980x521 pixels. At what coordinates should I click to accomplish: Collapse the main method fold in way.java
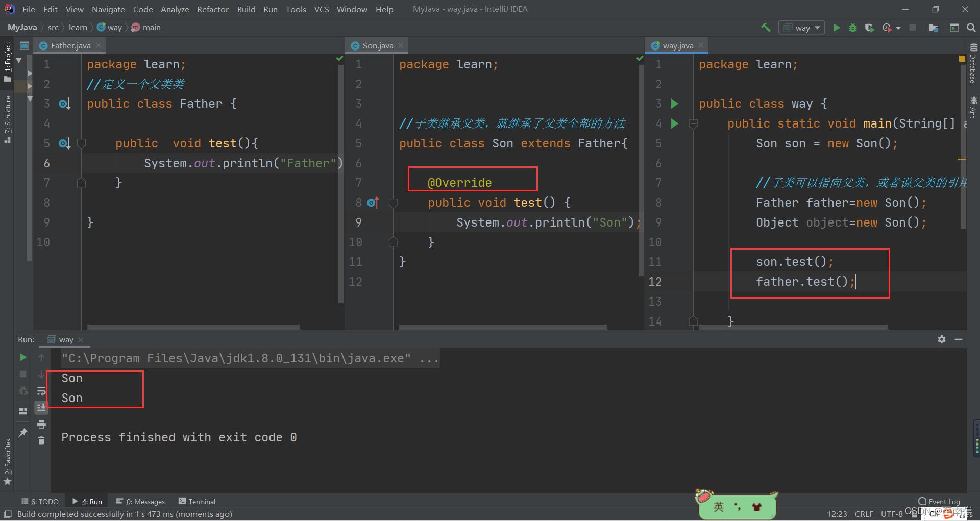693,123
